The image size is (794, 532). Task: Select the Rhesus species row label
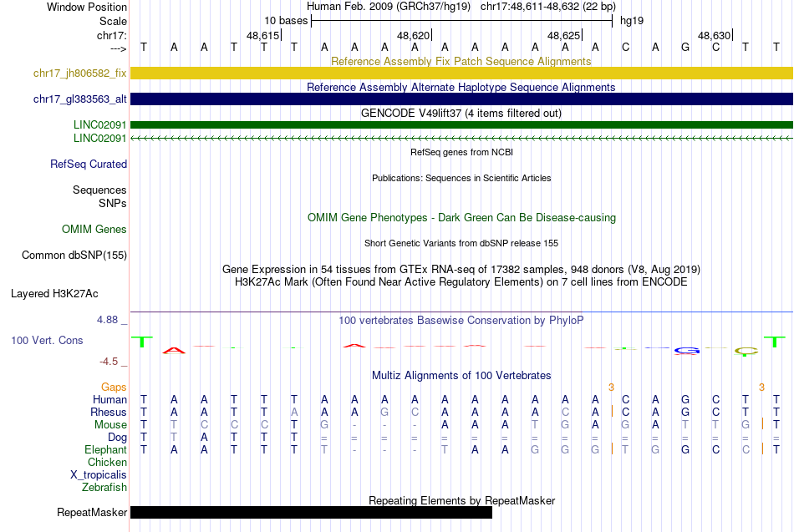[109, 413]
